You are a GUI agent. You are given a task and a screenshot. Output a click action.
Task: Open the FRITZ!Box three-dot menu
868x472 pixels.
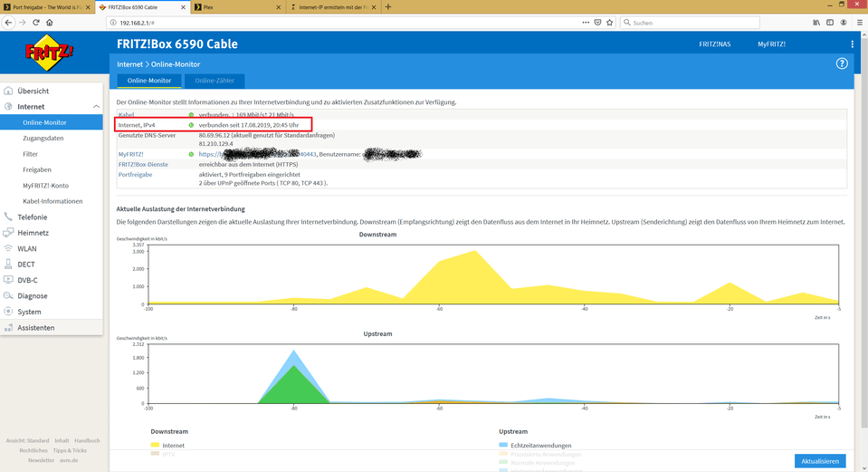[x=852, y=44]
